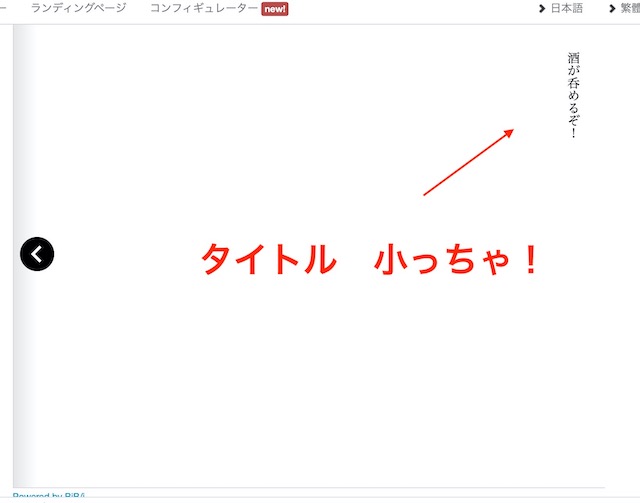
Task: Open the ランディングページ menu item
Action: pos(78,8)
